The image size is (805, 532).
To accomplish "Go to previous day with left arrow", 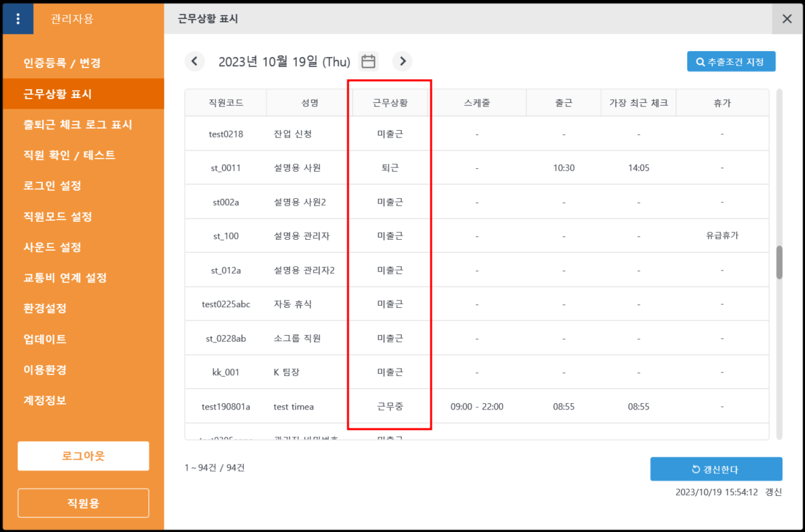I will pos(194,61).
